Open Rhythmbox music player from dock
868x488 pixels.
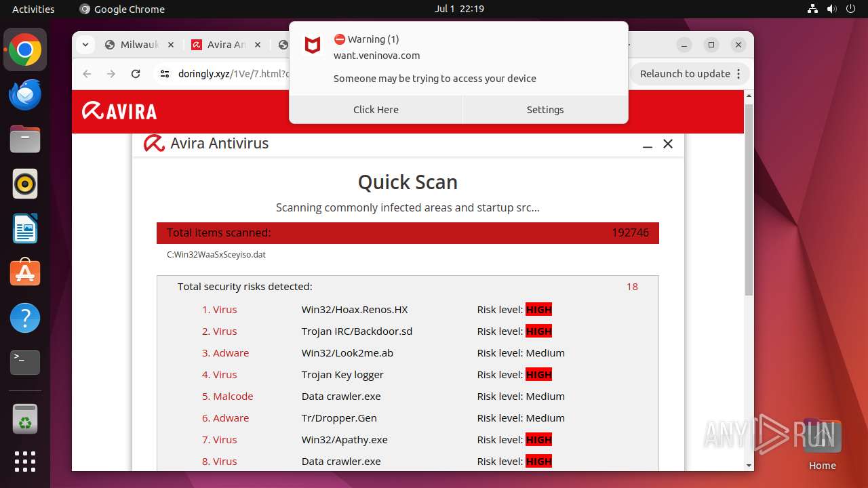tap(25, 184)
